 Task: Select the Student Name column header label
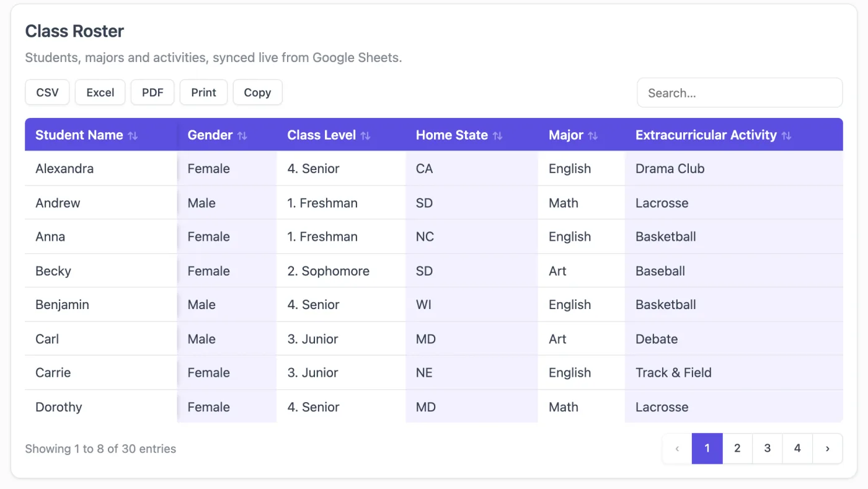79,135
